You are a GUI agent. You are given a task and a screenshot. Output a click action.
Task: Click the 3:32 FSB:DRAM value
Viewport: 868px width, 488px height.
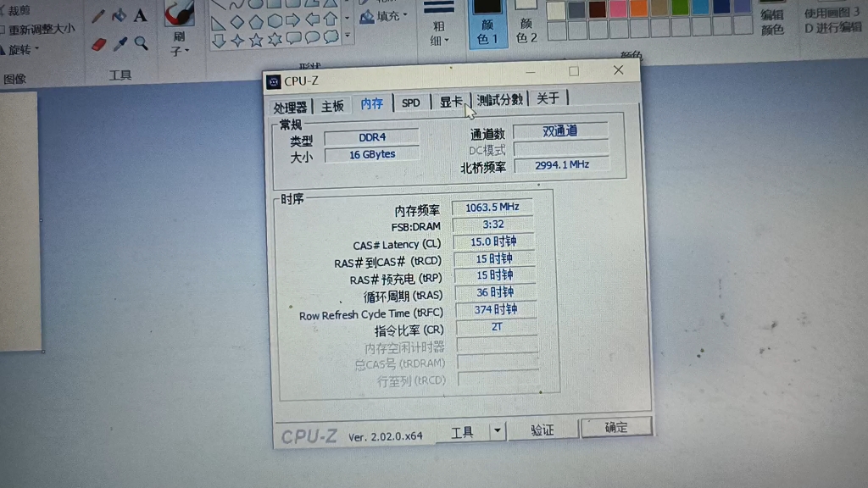point(492,224)
